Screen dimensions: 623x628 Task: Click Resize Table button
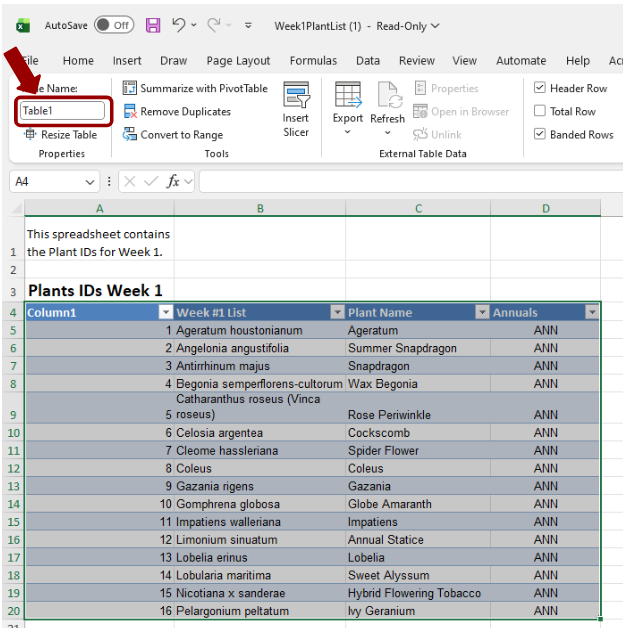[61, 135]
